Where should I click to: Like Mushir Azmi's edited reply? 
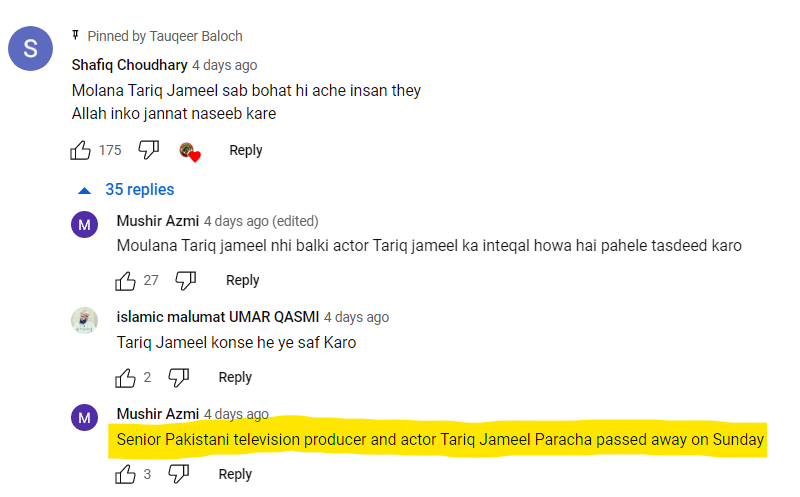127,280
